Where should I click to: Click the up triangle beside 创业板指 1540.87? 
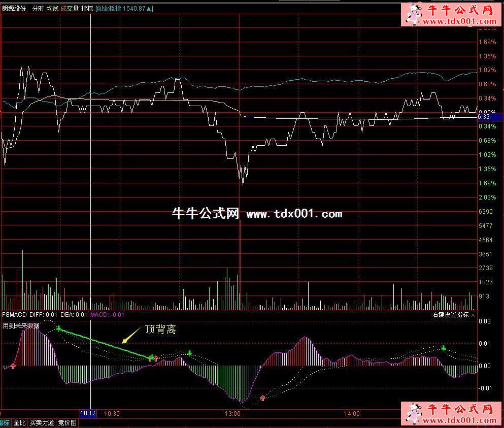[151, 9]
